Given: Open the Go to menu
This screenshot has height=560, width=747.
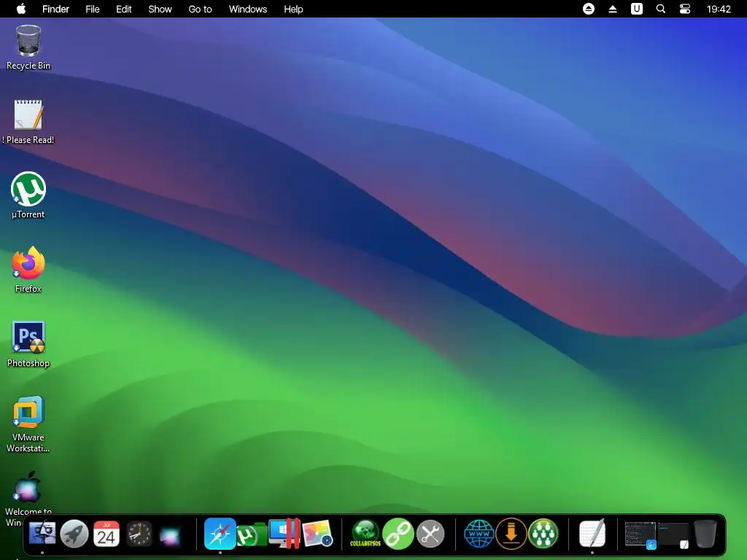Looking at the screenshot, I should [200, 9].
